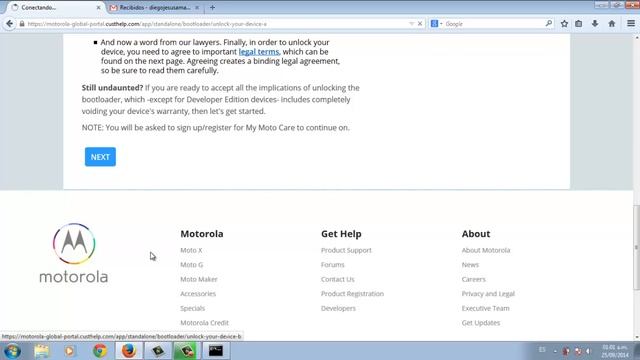The height and width of the screenshot is (360, 640).
Task: Open the command prompt taskbar window
Action: [216, 351]
